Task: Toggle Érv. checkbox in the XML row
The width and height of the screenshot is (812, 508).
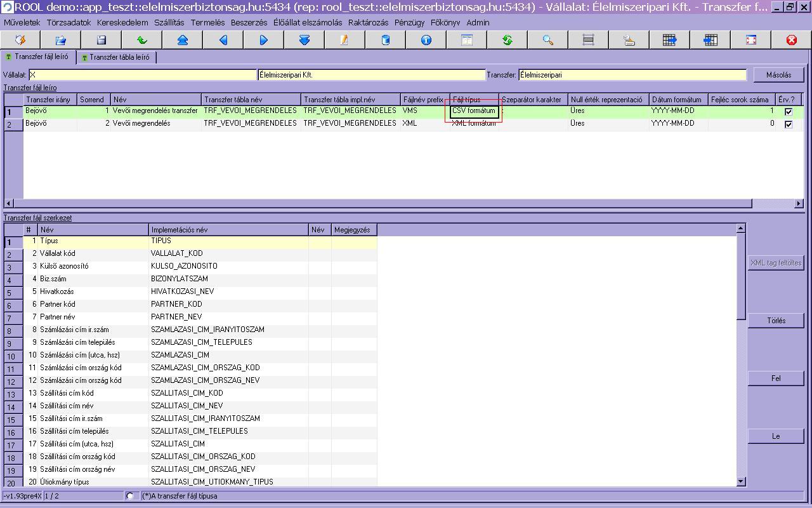Action: [x=789, y=124]
